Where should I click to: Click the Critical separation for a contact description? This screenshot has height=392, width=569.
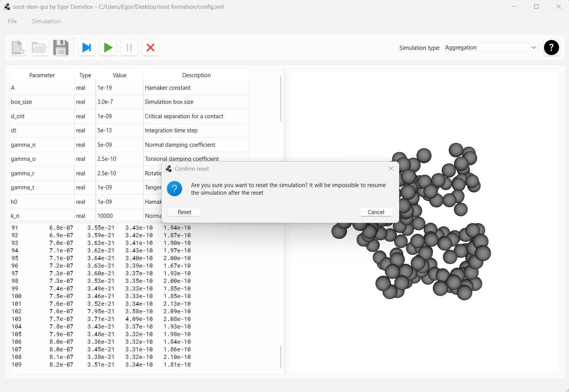pyautogui.click(x=184, y=116)
